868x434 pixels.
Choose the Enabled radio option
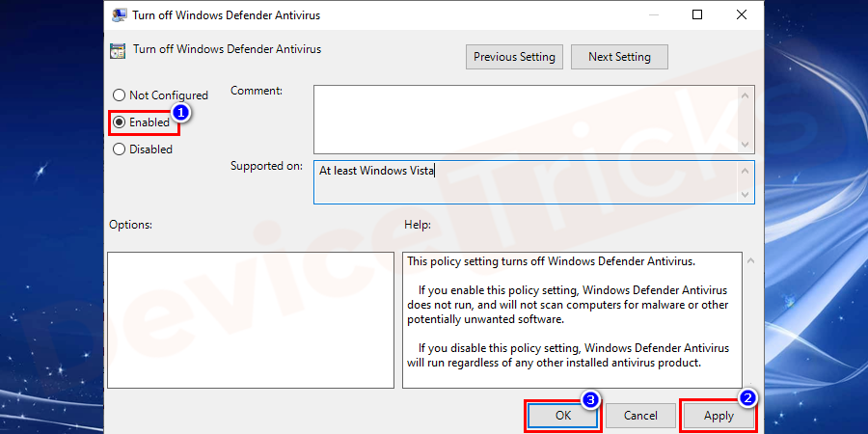[120, 122]
